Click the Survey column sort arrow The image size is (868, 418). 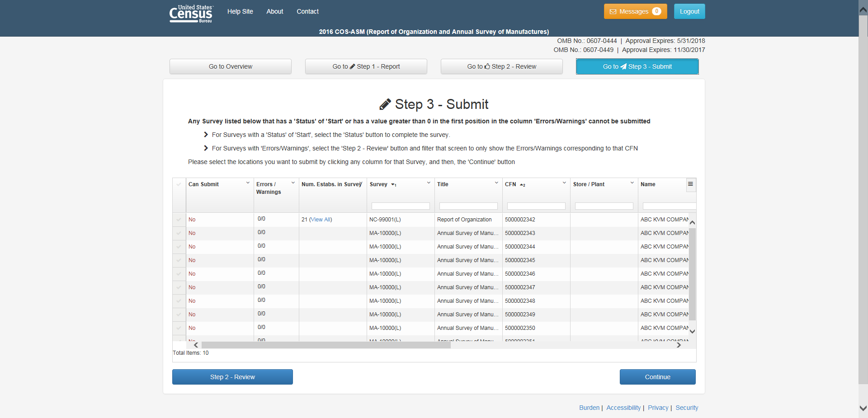[393, 185]
